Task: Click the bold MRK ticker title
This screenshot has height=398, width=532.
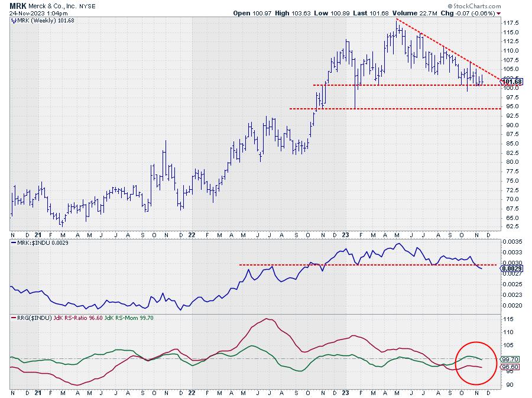Action: (18, 6)
